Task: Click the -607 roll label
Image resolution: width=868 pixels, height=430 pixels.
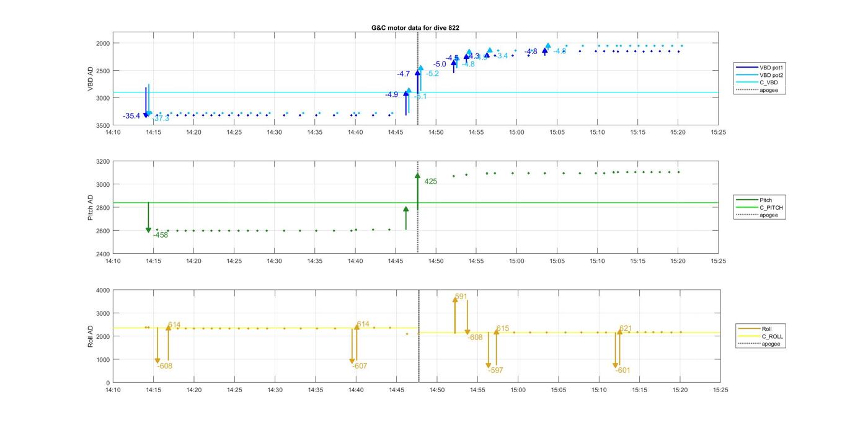Action: [360, 366]
